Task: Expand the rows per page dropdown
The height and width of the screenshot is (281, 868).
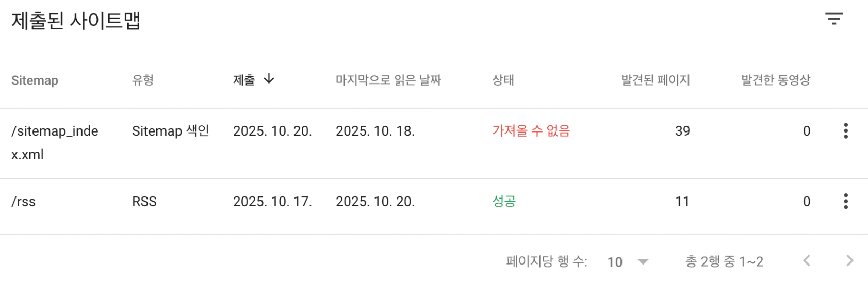Action: [x=643, y=262]
